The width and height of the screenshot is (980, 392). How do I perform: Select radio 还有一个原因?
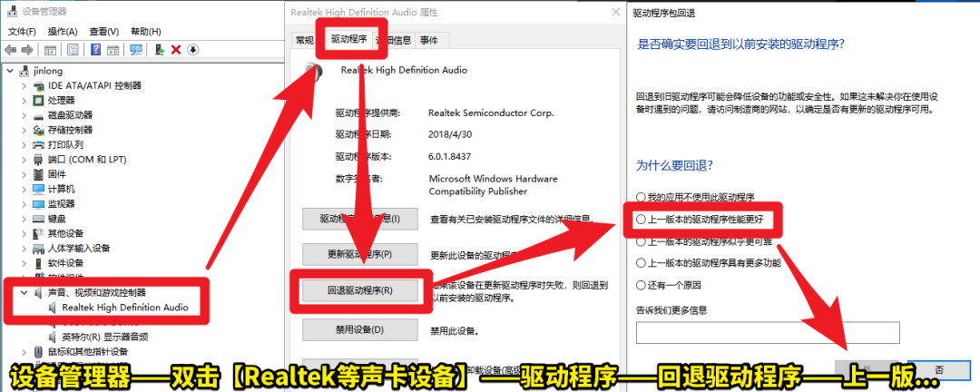coord(641,285)
